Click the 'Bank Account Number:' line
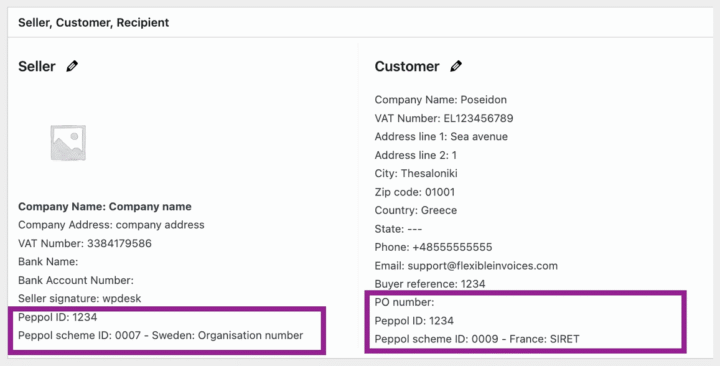The height and width of the screenshot is (366, 720). pos(76,280)
